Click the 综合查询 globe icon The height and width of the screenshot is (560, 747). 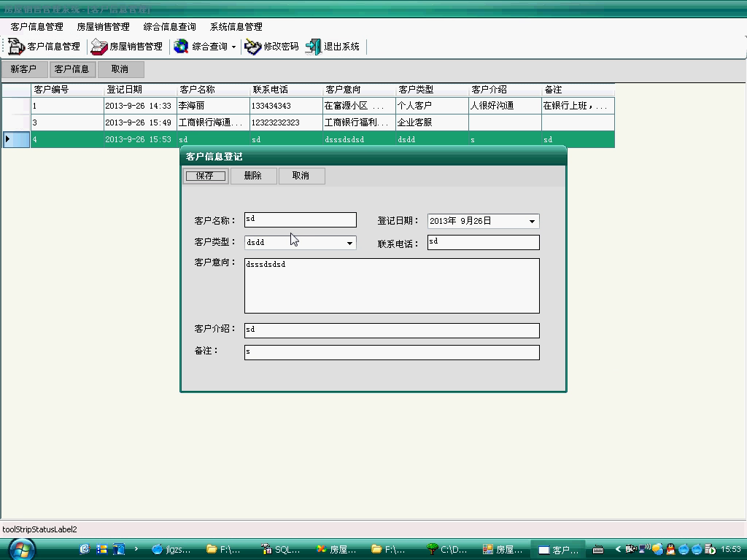181,46
